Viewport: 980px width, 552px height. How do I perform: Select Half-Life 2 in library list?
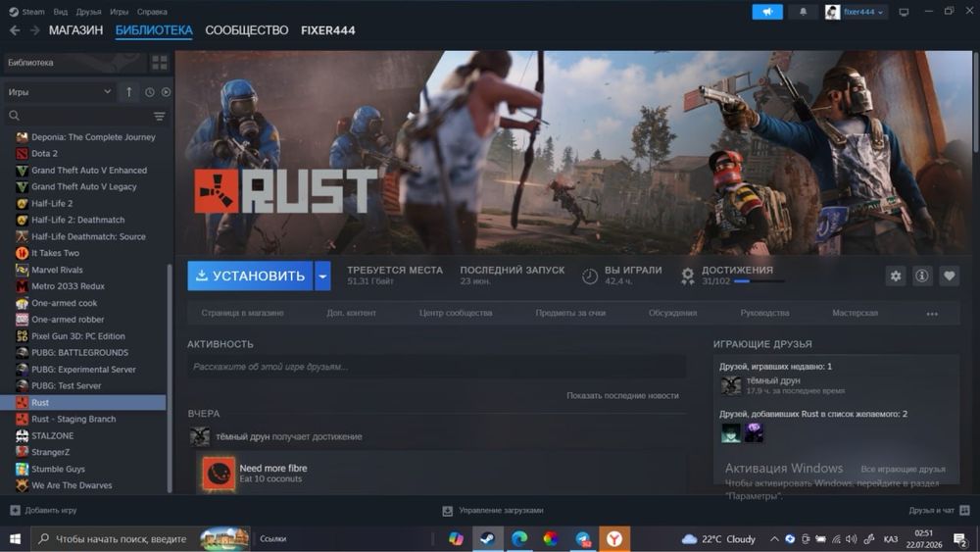click(83, 203)
